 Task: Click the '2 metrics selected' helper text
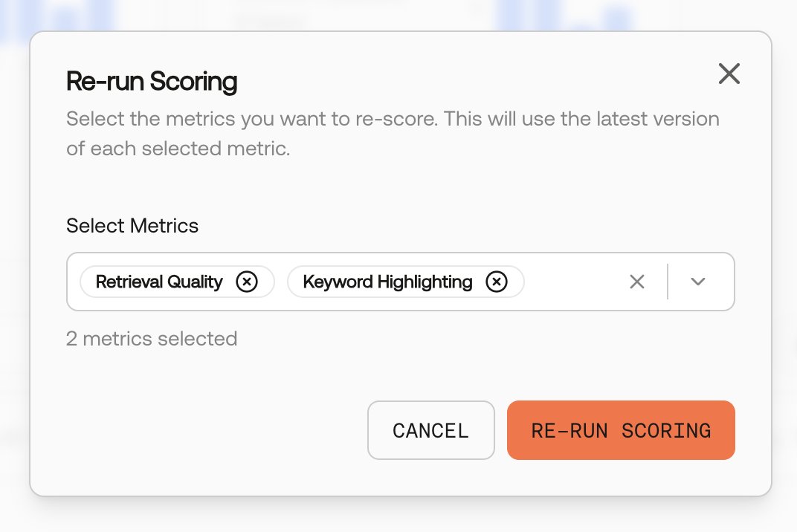point(152,338)
